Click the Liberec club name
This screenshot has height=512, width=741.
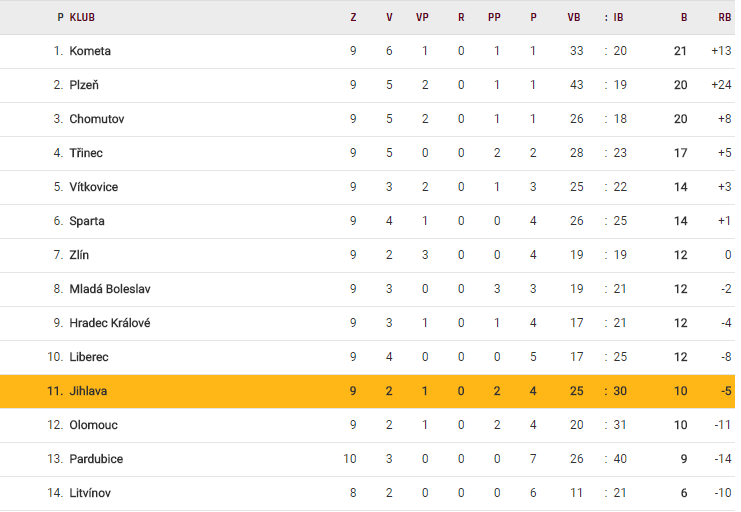[89, 357]
